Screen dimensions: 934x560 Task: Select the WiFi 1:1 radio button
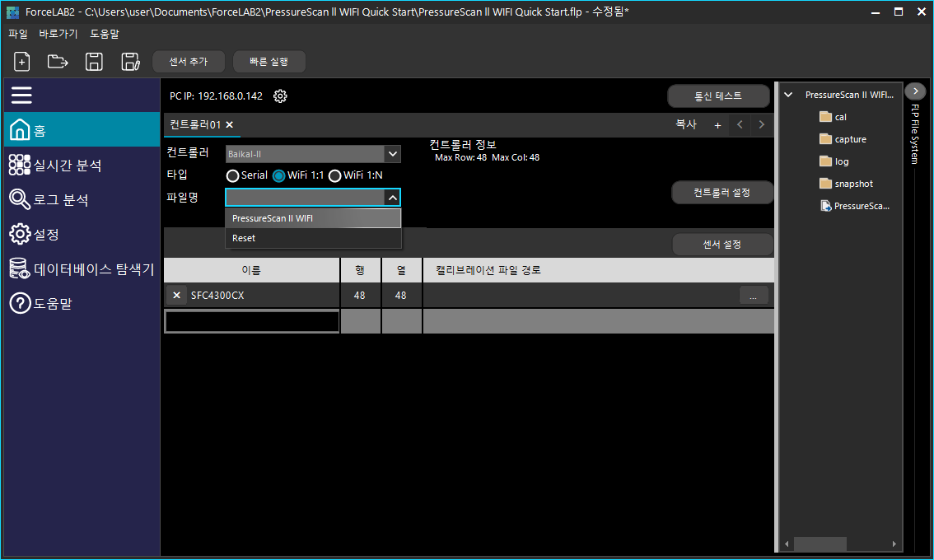[278, 175]
